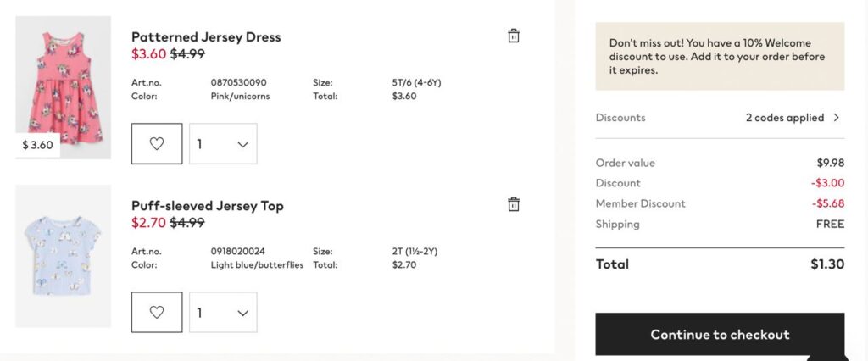Open quantity dropdown for Puff-sleeved Jersey Top
This screenshot has height=361, width=868.
point(223,313)
